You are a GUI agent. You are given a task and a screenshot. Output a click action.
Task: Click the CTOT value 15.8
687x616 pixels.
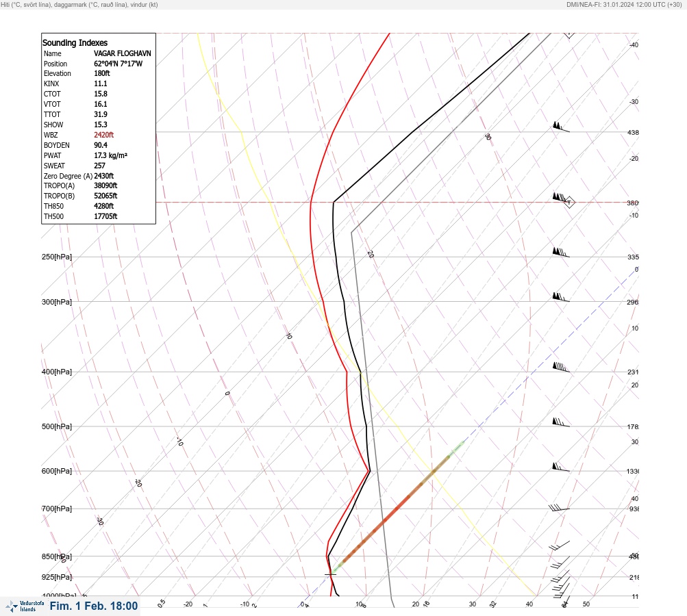tap(100, 94)
